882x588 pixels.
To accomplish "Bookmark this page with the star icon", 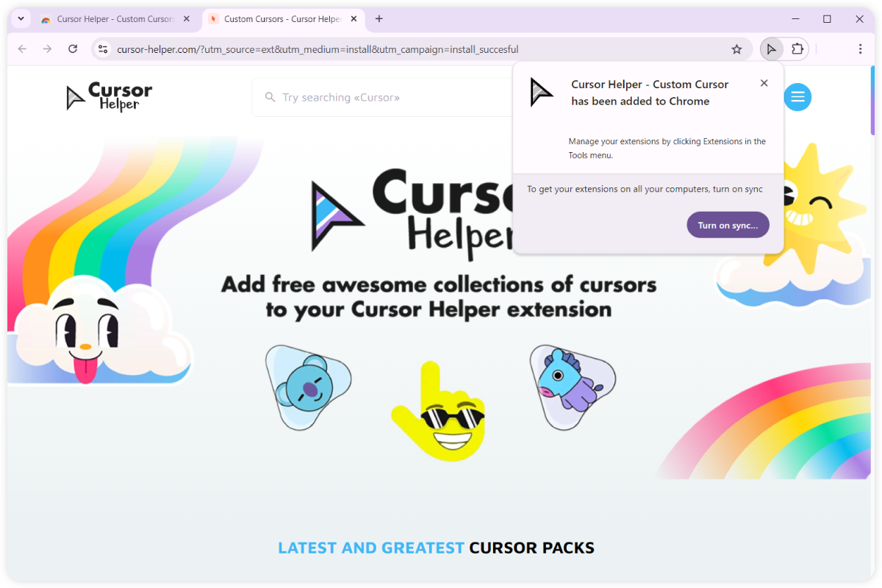I will pyautogui.click(x=736, y=49).
